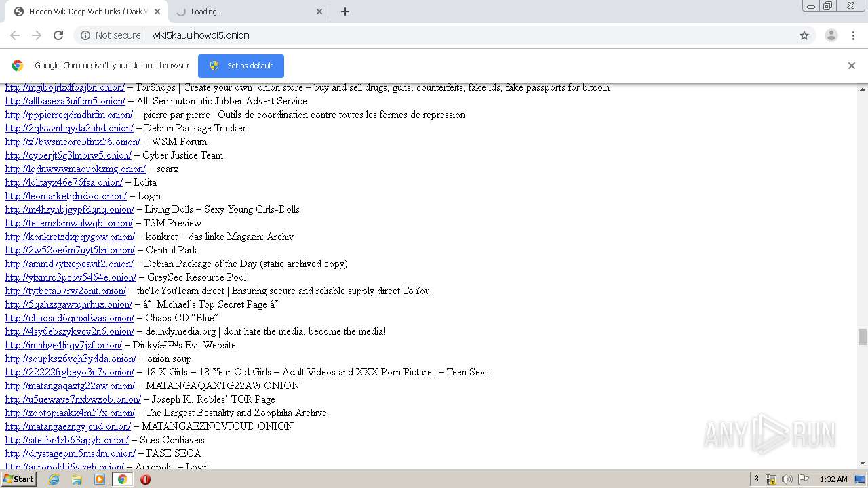Open the Evil Website link
The width and height of the screenshot is (868, 488).
tap(64, 345)
